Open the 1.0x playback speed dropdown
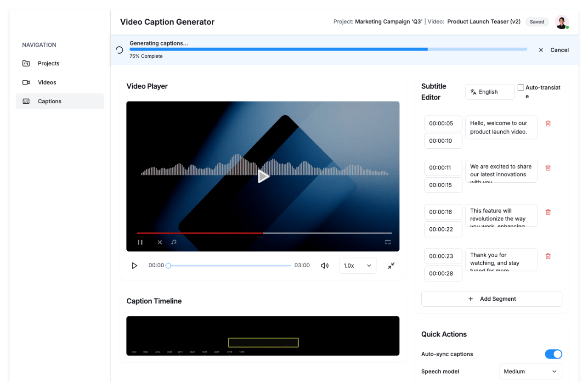The height and width of the screenshot is (382, 588). click(357, 266)
